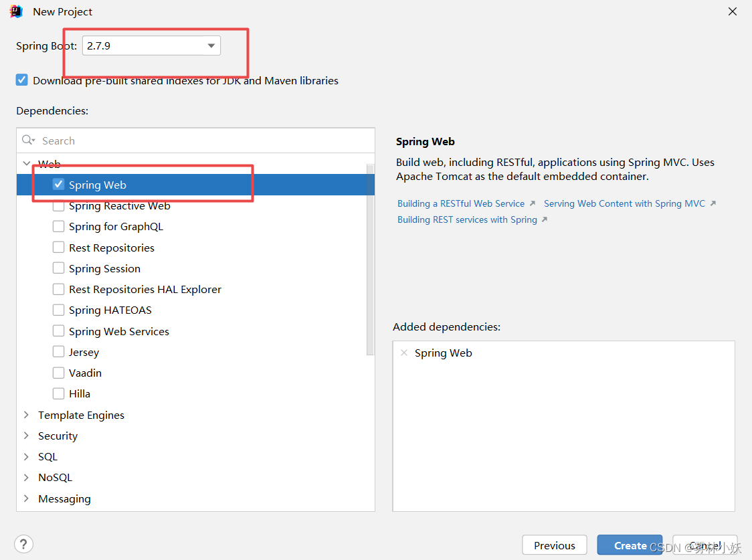752x560 pixels.
Task: Enable Spring Web Services dependency
Action: click(x=58, y=331)
